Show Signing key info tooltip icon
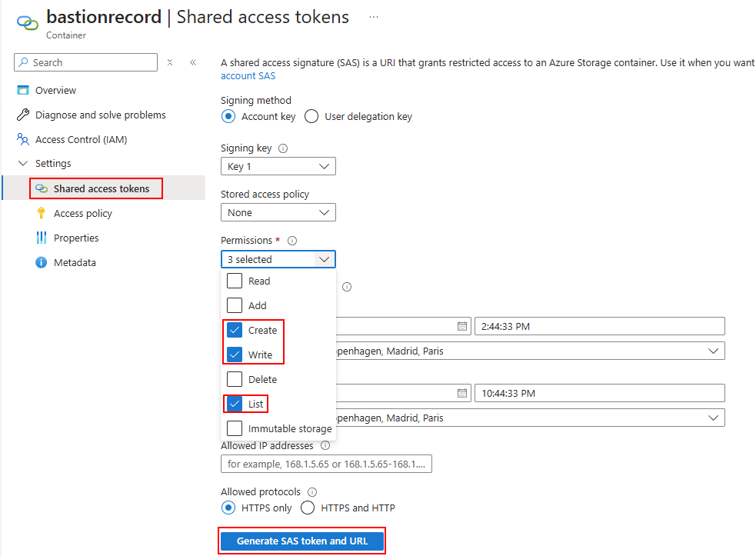Image resolution: width=756 pixels, height=556 pixels. 283,148
